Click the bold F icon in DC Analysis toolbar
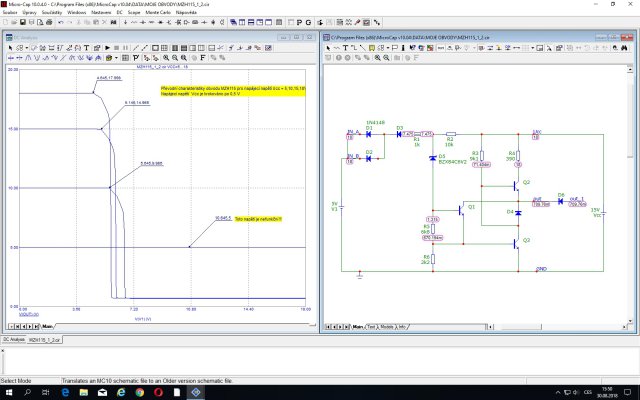This screenshot has height=400, width=640. click(x=202, y=58)
